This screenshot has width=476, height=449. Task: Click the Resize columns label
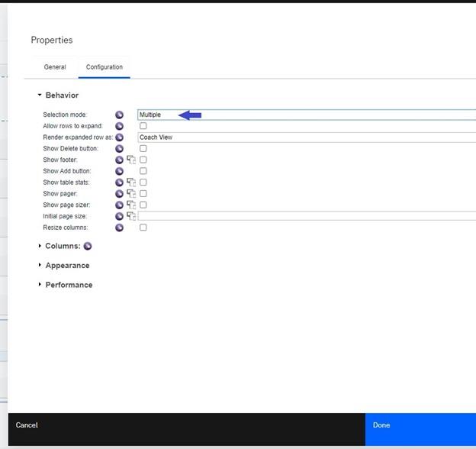point(66,228)
